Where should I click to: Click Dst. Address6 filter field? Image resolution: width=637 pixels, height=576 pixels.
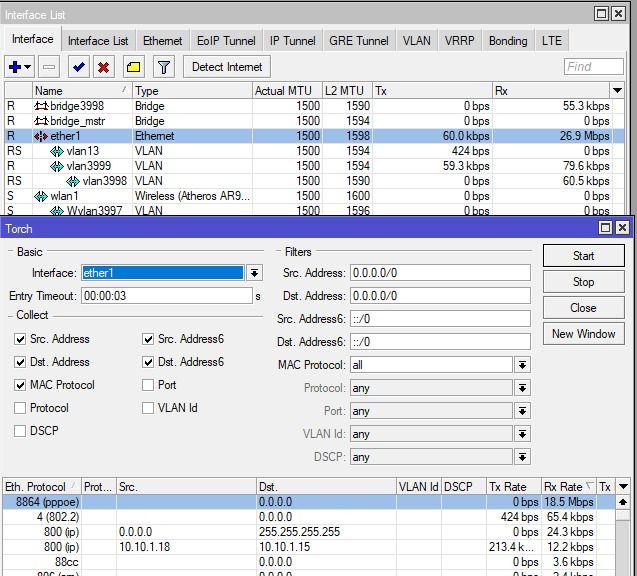click(x=440, y=342)
